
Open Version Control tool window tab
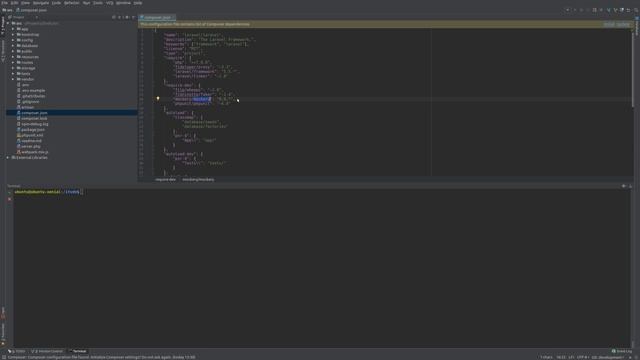point(47,351)
